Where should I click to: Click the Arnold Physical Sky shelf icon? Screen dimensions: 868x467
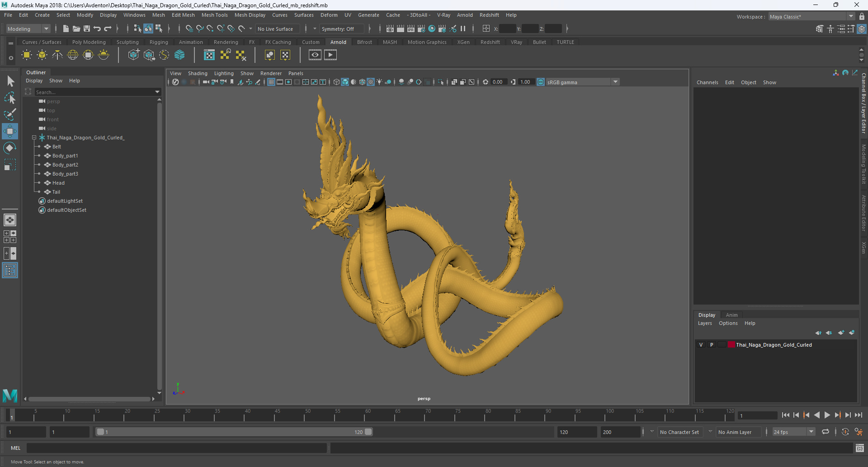[104, 55]
